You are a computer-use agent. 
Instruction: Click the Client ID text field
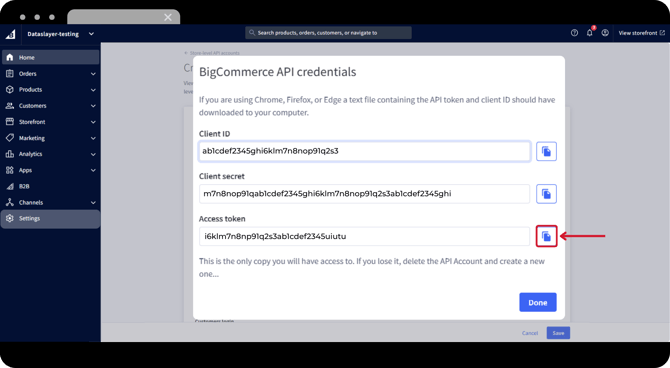point(364,151)
